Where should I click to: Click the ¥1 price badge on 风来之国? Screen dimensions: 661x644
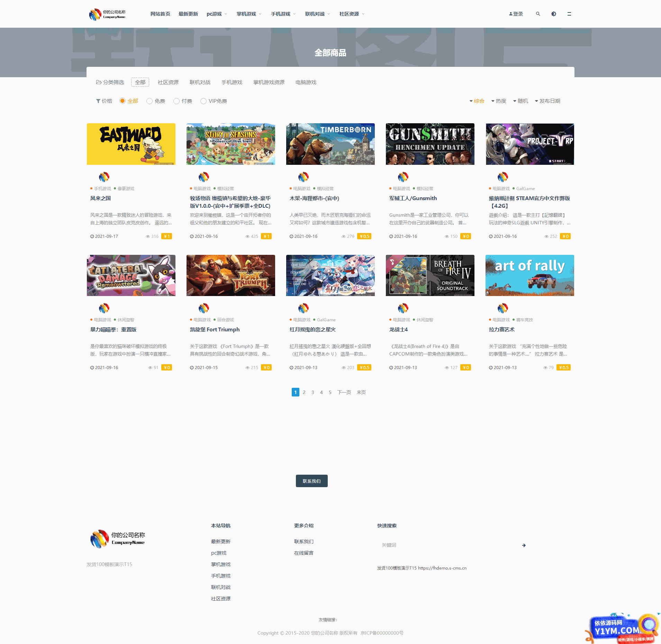coord(167,236)
